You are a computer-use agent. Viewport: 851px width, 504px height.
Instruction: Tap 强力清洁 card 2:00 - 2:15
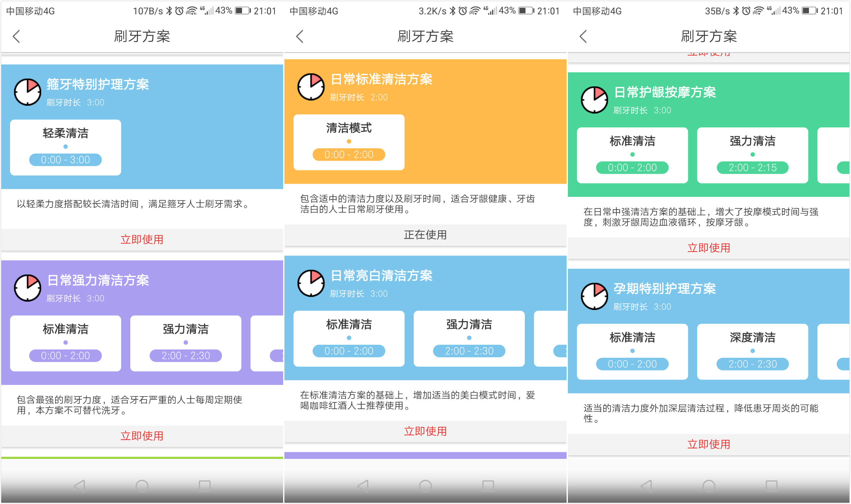click(752, 155)
